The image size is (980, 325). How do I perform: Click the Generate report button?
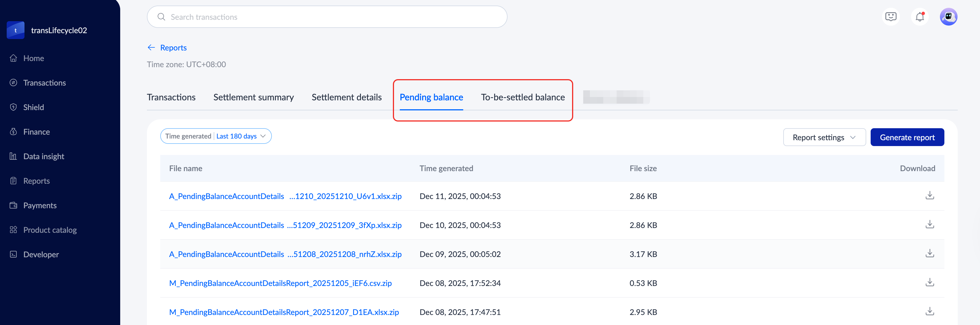pyautogui.click(x=907, y=137)
